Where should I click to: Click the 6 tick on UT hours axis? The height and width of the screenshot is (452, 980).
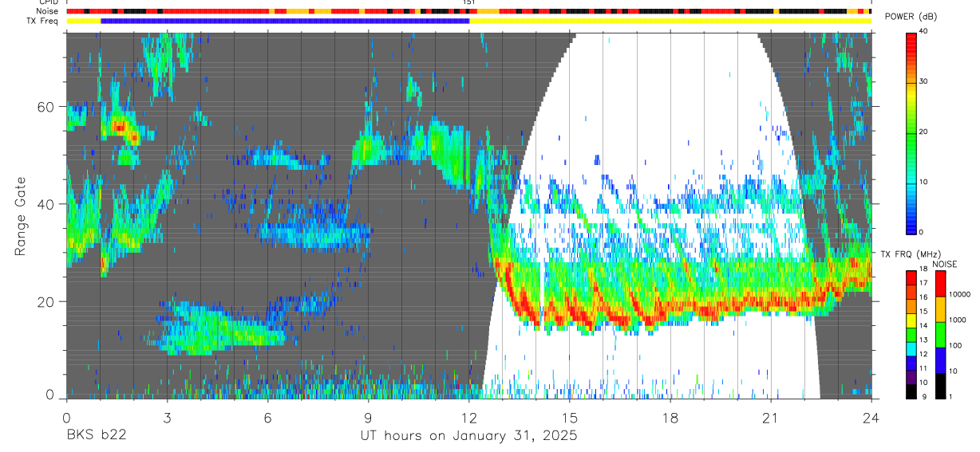click(x=267, y=417)
